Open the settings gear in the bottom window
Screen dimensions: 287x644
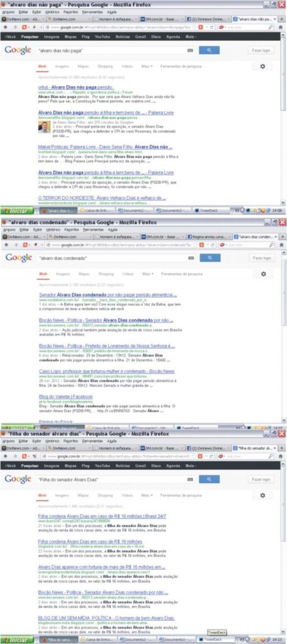(263, 496)
